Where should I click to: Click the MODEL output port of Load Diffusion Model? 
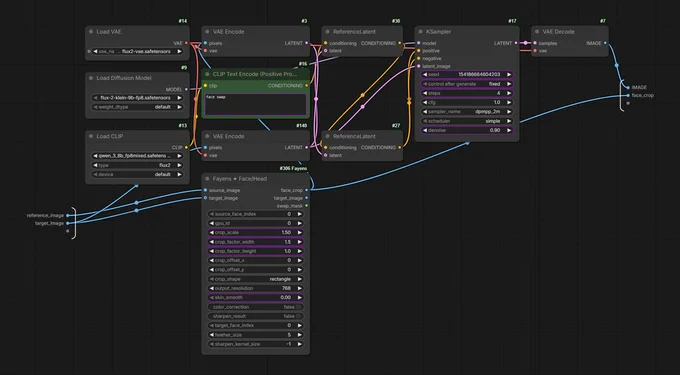pyautogui.click(x=186, y=89)
